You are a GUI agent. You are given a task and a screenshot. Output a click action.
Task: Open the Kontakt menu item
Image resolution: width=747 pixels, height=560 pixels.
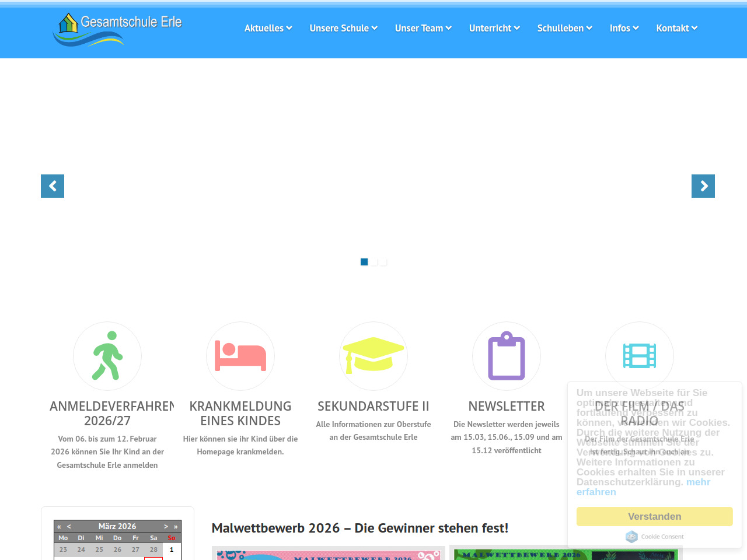(x=676, y=28)
